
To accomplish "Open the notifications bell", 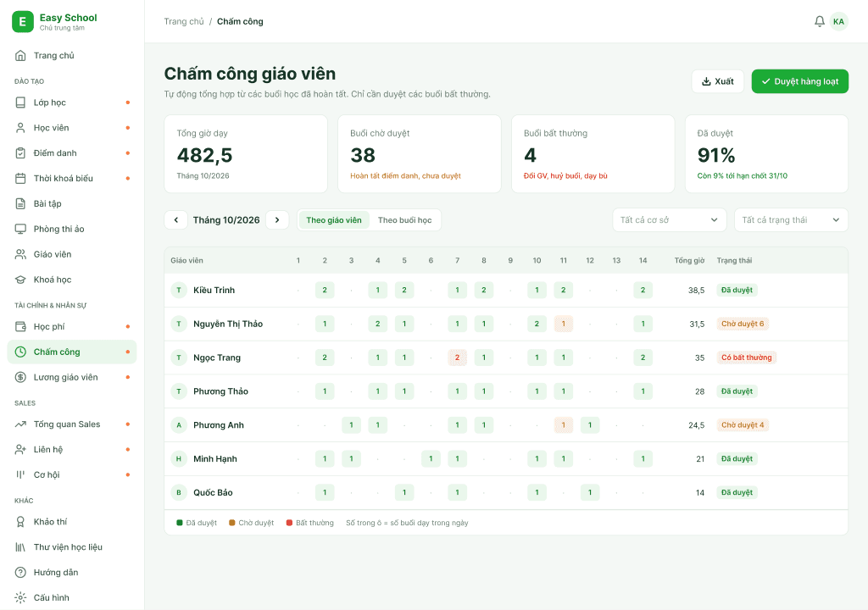I will (820, 21).
